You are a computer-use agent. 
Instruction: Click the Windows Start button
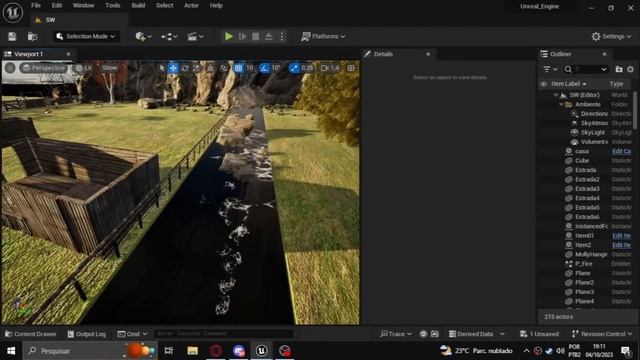11,351
